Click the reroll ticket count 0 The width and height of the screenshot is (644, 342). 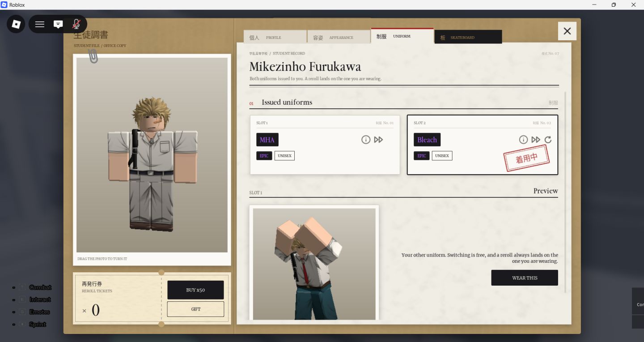point(96,310)
